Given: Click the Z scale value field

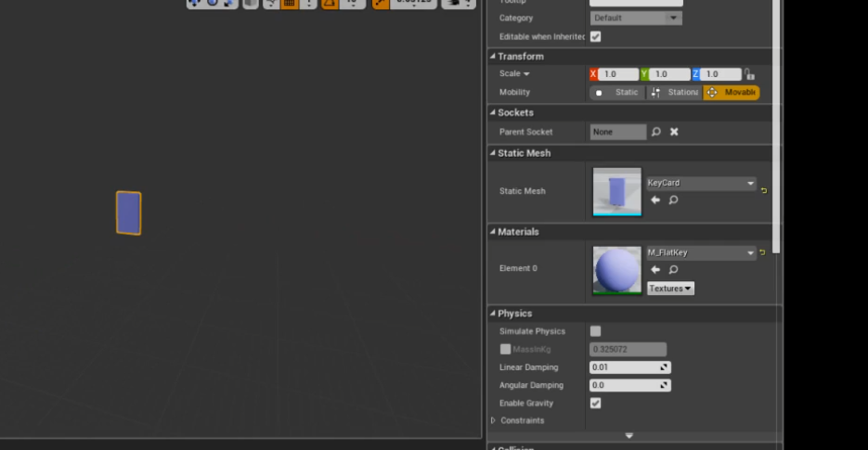Looking at the screenshot, I should (720, 74).
